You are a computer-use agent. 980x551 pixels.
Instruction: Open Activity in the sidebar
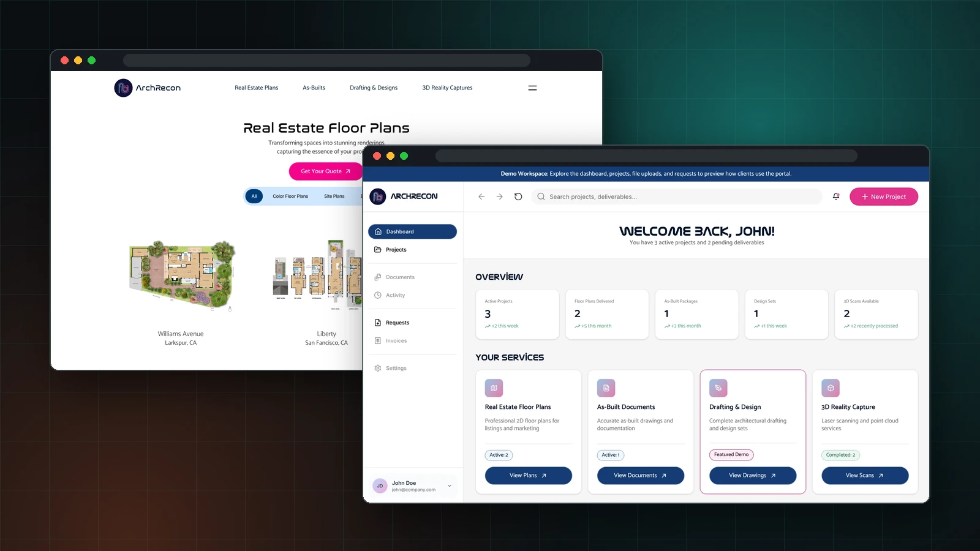(x=412, y=295)
